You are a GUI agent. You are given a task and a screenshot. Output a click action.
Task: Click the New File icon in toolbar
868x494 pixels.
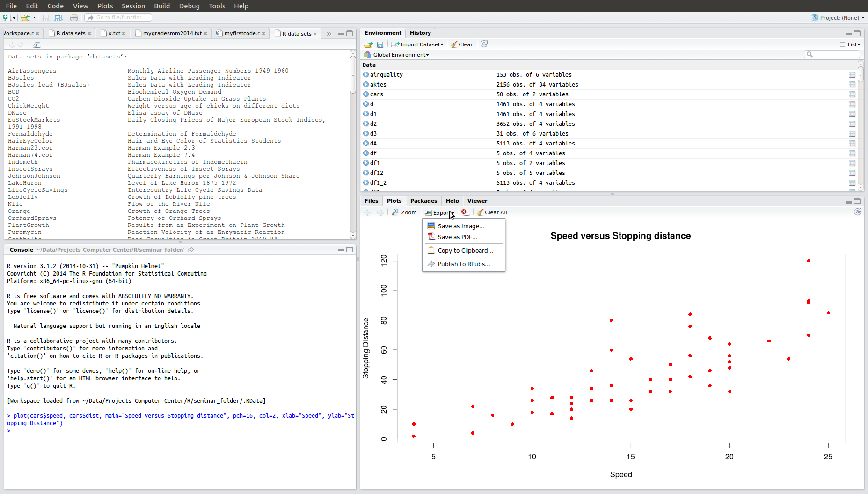(x=7, y=18)
